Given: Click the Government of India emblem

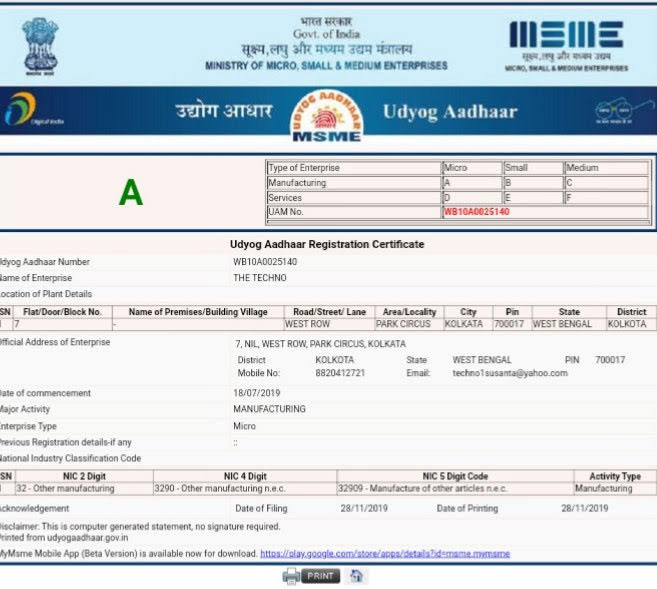Looking at the screenshot, I should (41, 46).
